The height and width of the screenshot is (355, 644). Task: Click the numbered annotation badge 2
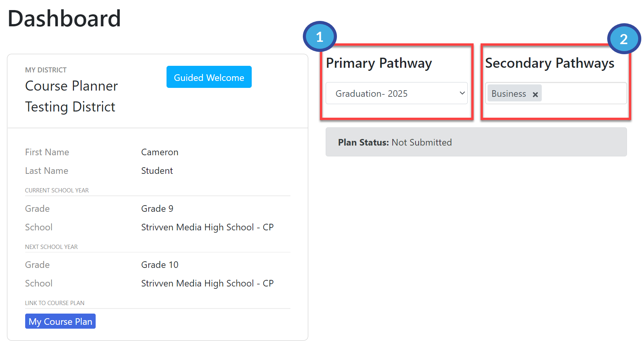point(624,39)
